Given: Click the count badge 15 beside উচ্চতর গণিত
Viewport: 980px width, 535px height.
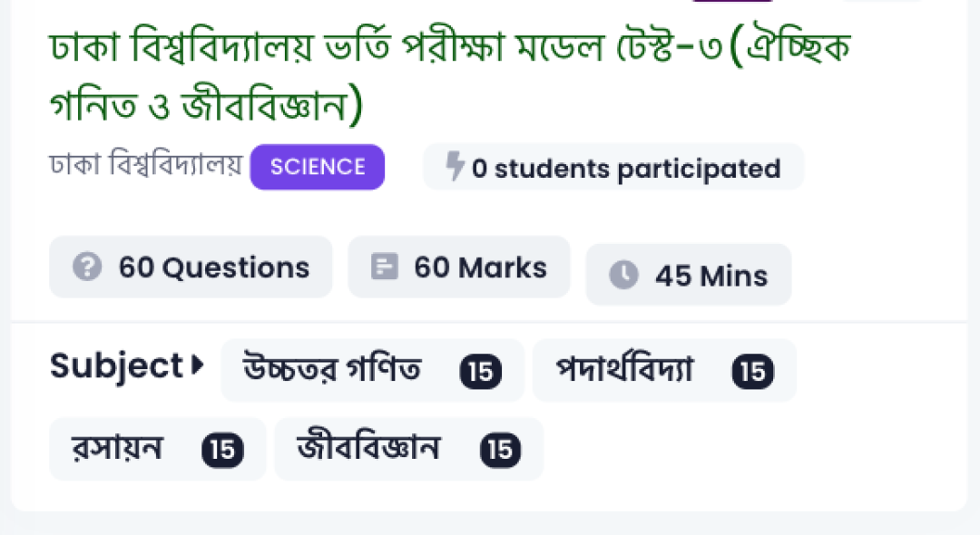Looking at the screenshot, I should (482, 371).
